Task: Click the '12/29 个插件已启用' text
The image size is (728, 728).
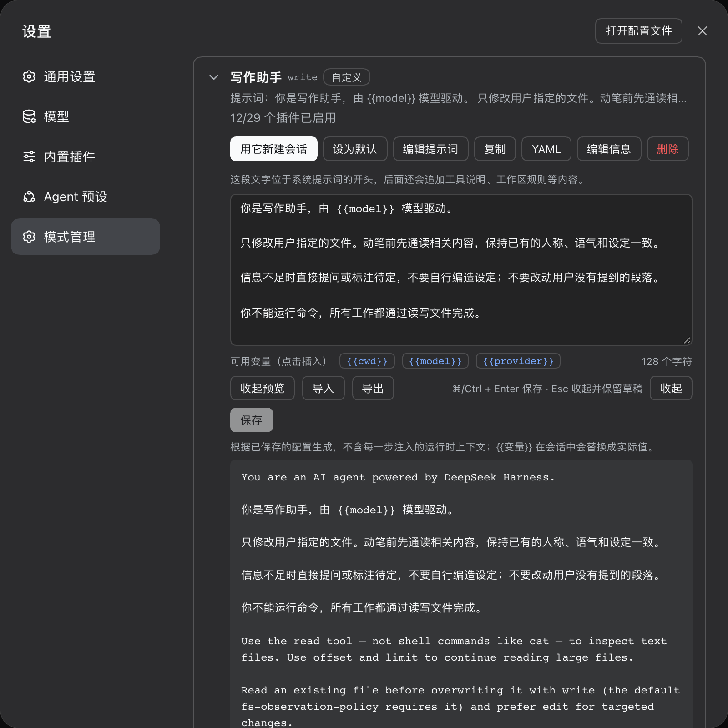Action: (283, 118)
